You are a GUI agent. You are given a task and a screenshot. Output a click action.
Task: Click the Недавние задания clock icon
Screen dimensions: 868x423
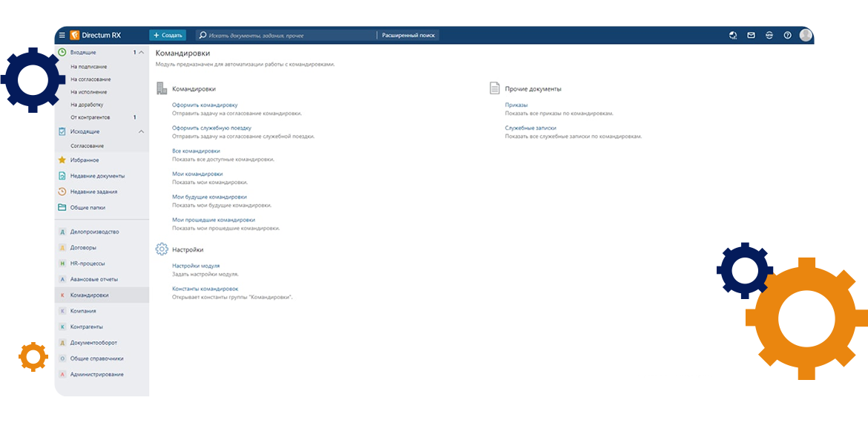pos(62,191)
